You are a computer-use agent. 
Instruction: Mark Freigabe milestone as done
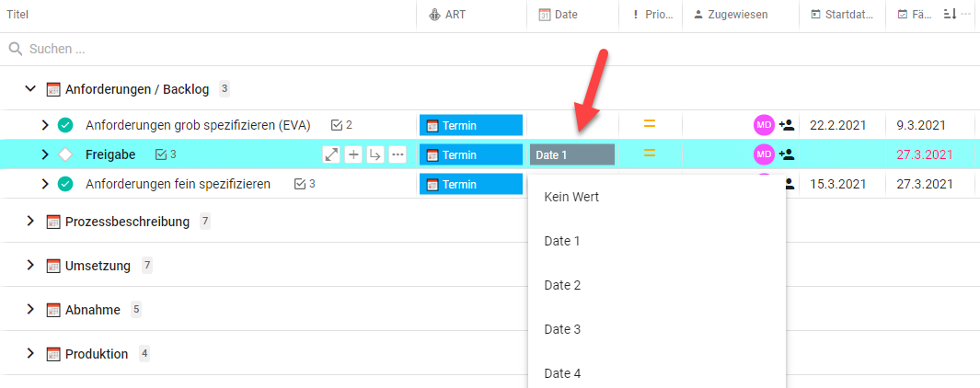(65, 154)
